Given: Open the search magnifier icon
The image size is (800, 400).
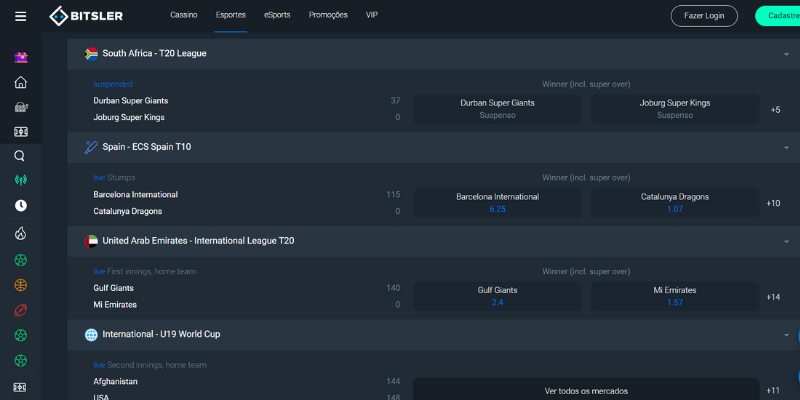Looking at the screenshot, I should 19,156.
